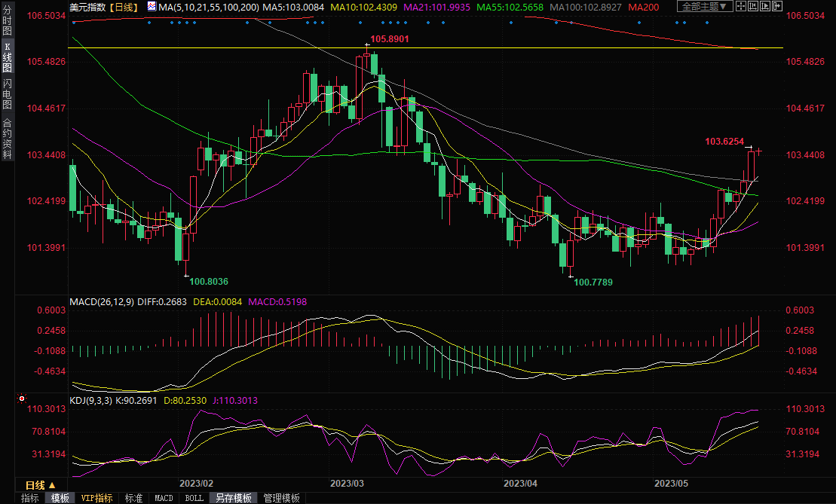
Task: Select the 100.7789 low price marker
Action: pos(593,282)
